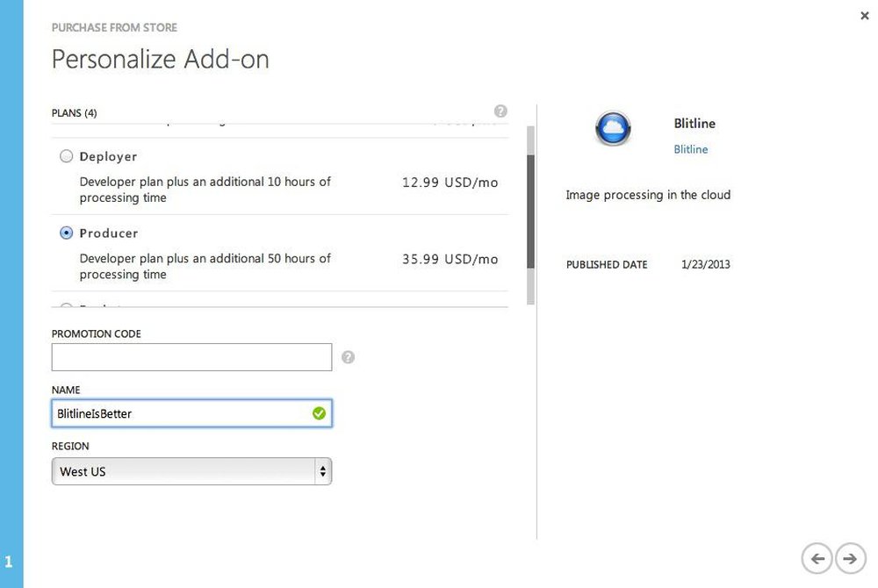Select the partially hidden plan below Producer
Image resolution: width=878 pixels, height=588 pixels.
pyautogui.click(x=66, y=306)
